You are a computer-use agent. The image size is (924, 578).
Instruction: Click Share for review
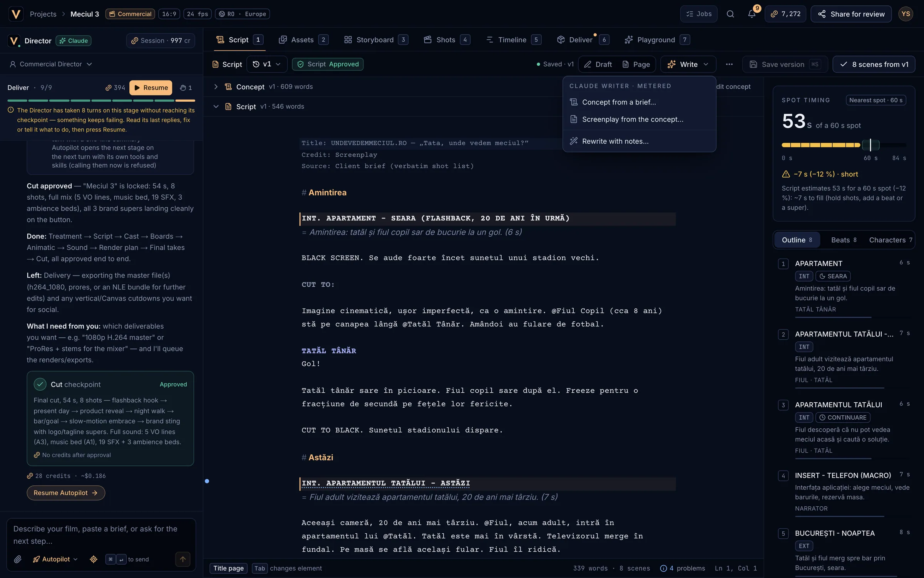click(851, 14)
